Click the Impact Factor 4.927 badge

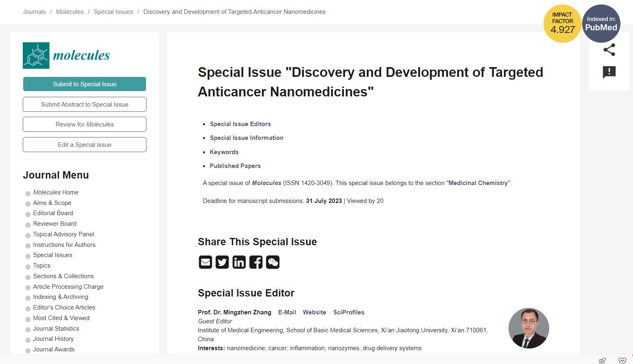coord(562,24)
